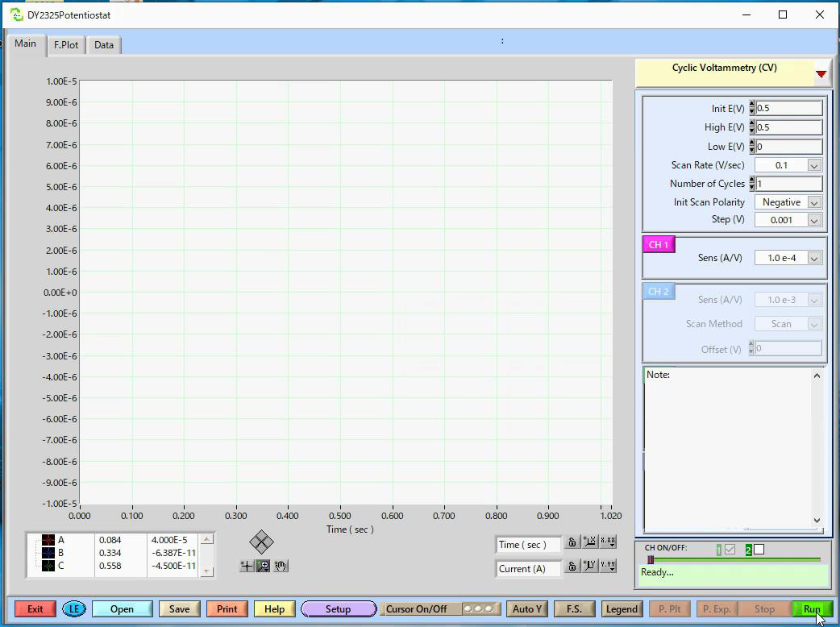Toggle the Y-axis autoscale lock icon
The width and height of the screenshot is (840, 627).
tap(572, 566)
